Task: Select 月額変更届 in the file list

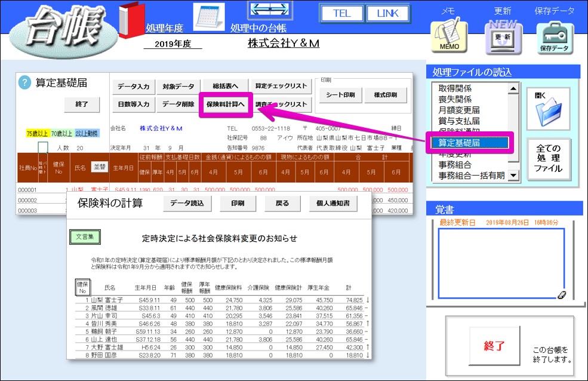Action: (470, 110)
